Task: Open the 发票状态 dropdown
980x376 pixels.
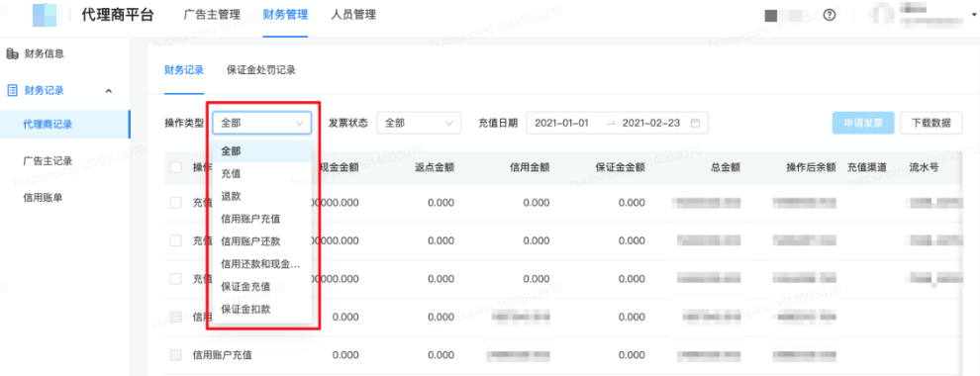Action: coord(419,123)
